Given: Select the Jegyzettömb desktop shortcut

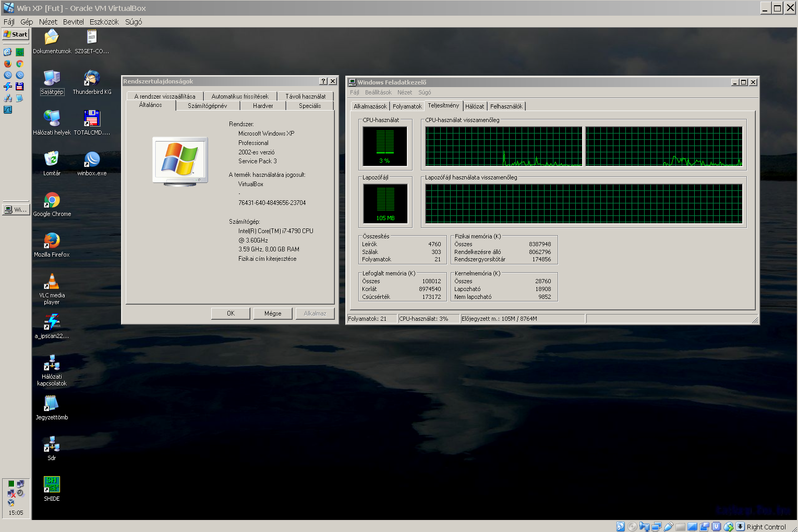Looking at the screenshot, I should click(52, 407).
